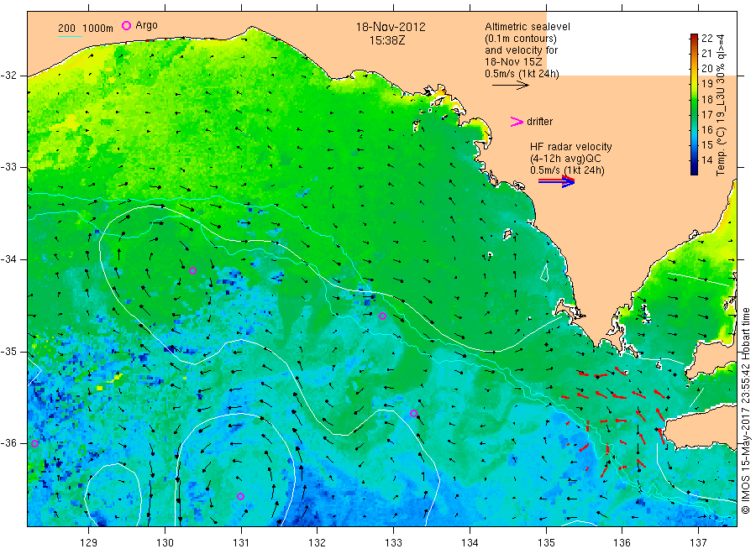Select the Argo float marker near 130.4E, 34.1S
The image size is (756, 554).
[x=193, y=271]
